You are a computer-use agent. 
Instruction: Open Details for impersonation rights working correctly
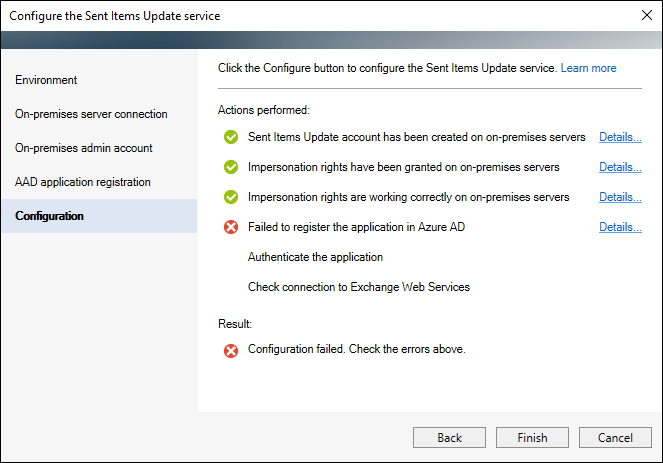coord(620,197)
